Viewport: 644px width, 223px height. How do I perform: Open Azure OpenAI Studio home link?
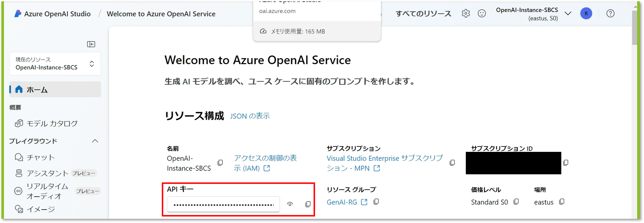(57, 14)
